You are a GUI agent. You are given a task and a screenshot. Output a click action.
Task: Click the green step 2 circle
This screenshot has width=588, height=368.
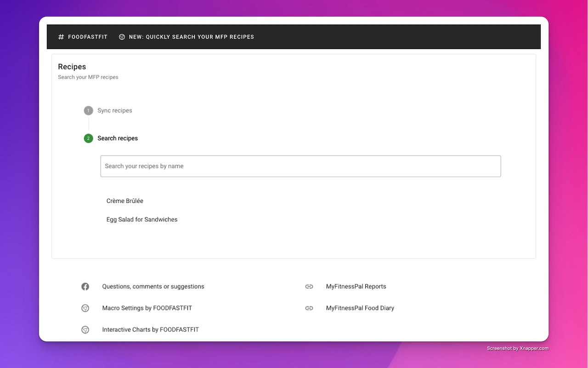(88, 138)
